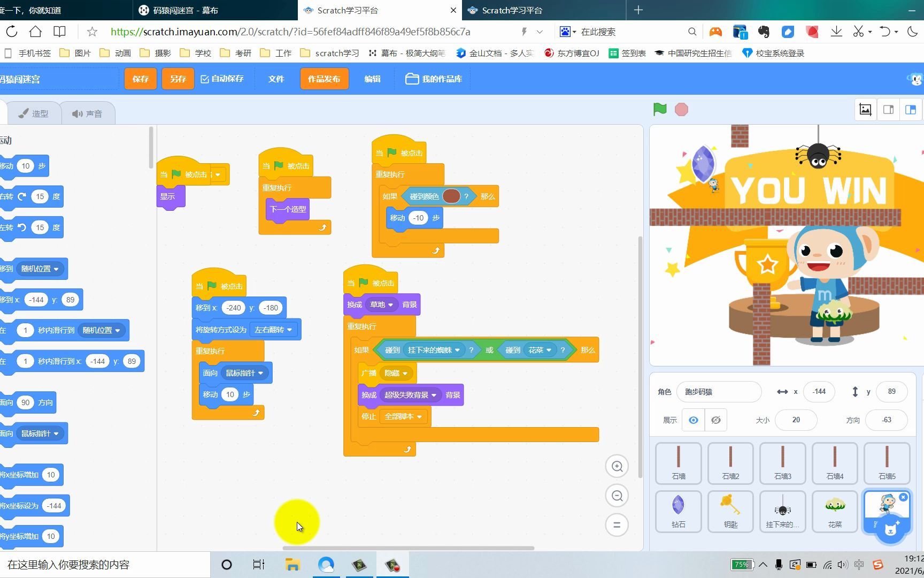Open the 鼠标指针 dropdown in the script's 面向 block
This screenshot has width=924, height=578.
pyautogui.click(x=245, y=373)
